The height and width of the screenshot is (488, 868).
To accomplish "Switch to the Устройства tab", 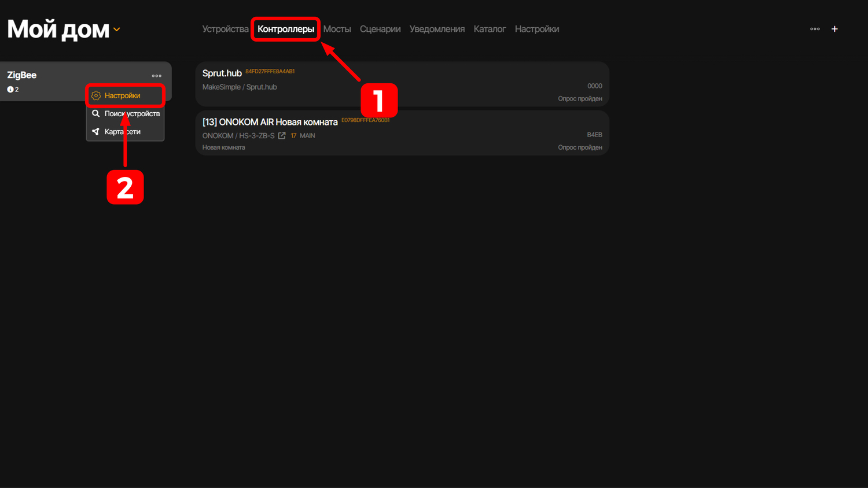I will click(x=225, y=29).
